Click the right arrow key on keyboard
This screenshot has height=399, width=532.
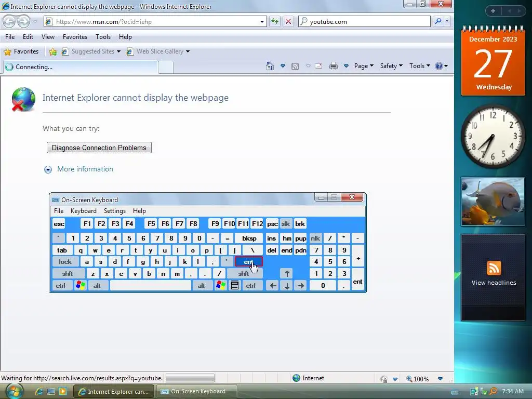point(301,286)
